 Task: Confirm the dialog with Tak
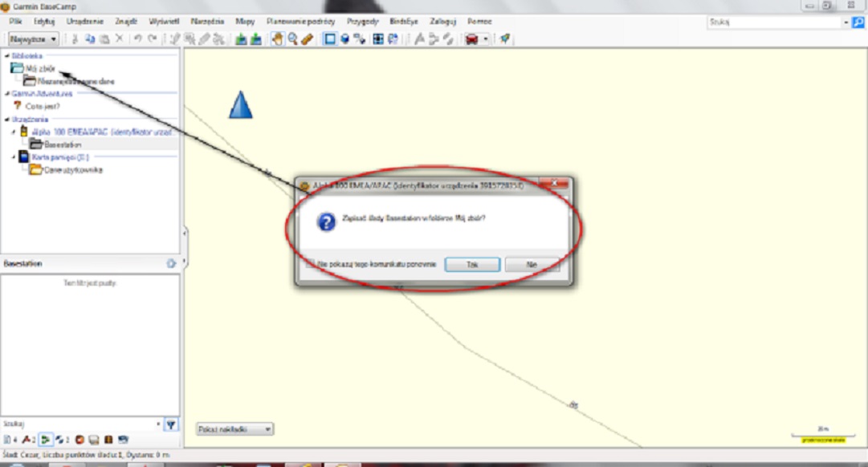click(x=472, y=265)
